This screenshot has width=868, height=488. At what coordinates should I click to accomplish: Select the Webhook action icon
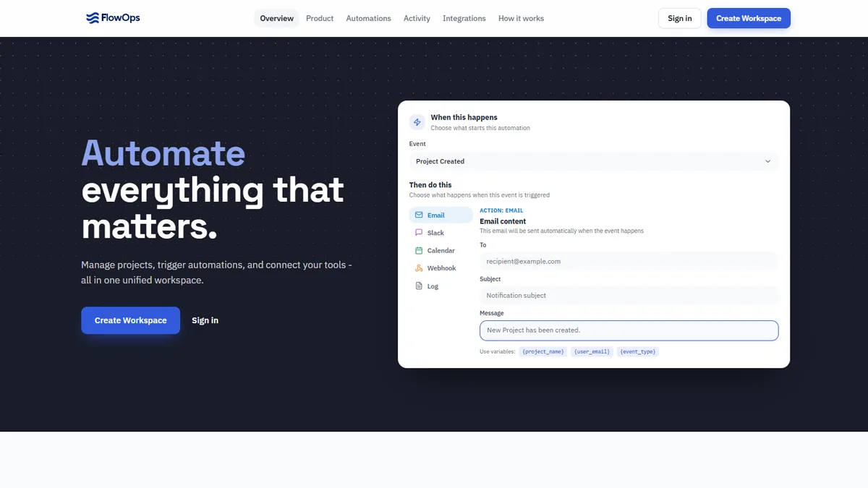(x=419, y=268)
